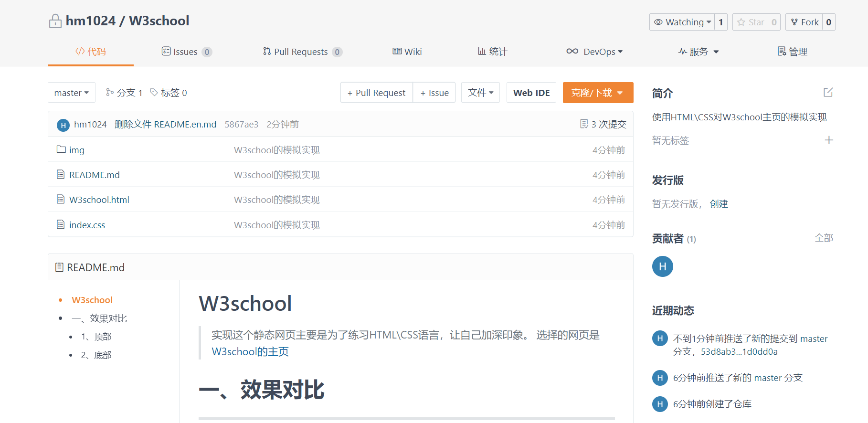This screenshot has height=423, width=868.
Task: Open commit message 删除文件 README.en.md
Action: (x=166, y=125)
